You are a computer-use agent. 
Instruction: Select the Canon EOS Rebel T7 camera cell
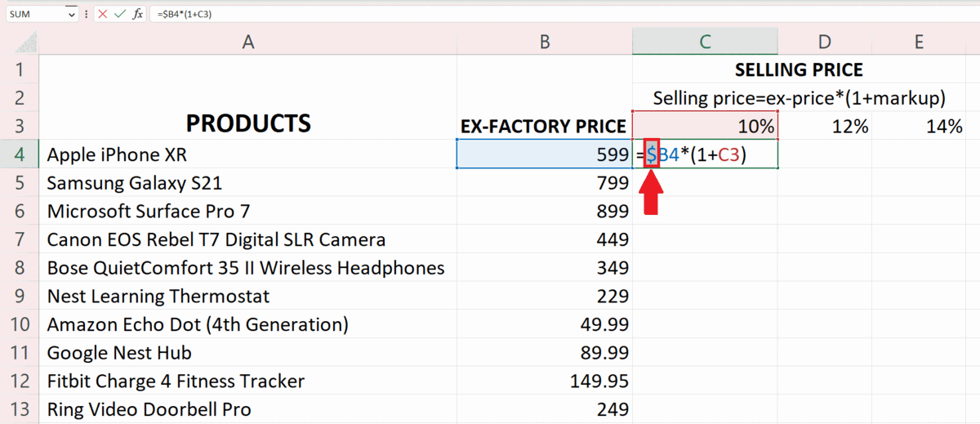[247, 239]
